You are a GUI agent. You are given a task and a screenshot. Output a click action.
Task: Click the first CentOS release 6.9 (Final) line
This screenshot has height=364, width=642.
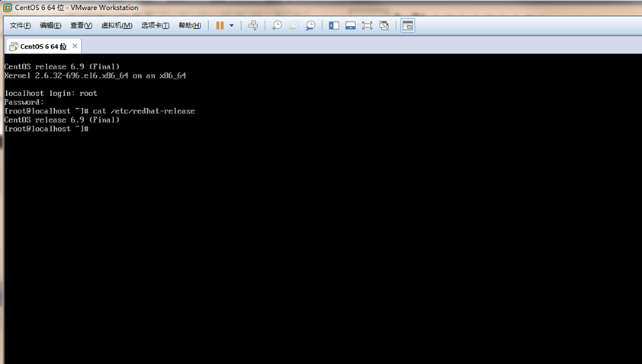pyautogui.click(x=62, y=66)
